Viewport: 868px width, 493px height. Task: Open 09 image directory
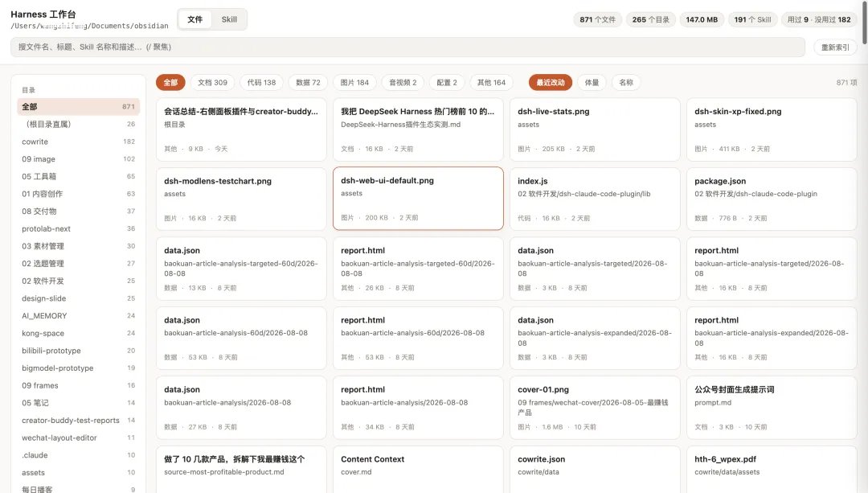point(78,159)
